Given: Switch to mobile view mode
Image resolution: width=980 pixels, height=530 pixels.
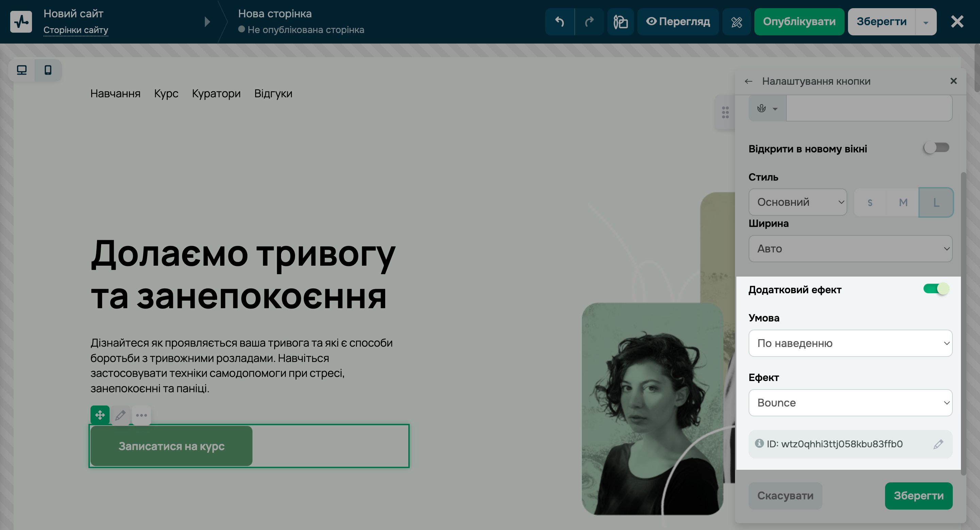Looking at the screenshot, I should [48, 70].
